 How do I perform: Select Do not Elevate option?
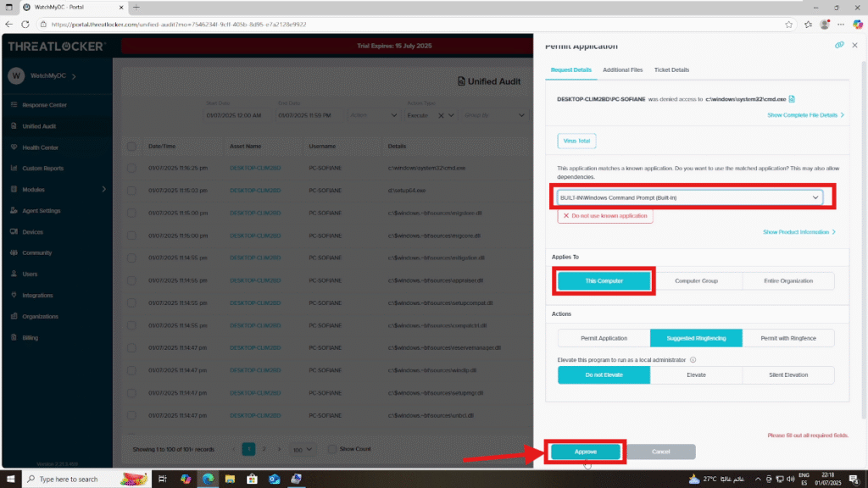[x=604, y=375]
